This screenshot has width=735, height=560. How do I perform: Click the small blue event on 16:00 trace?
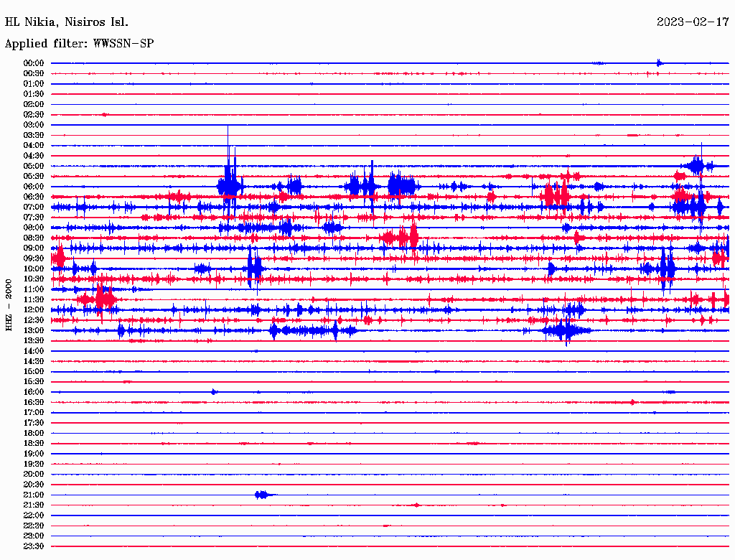click(x=214, y=391)
